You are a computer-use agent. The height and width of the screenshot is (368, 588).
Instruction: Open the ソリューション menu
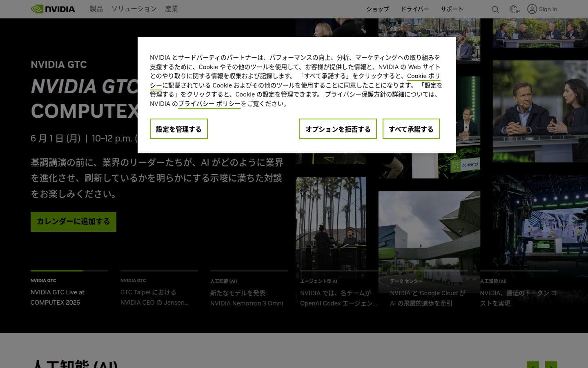coord(134,9)
